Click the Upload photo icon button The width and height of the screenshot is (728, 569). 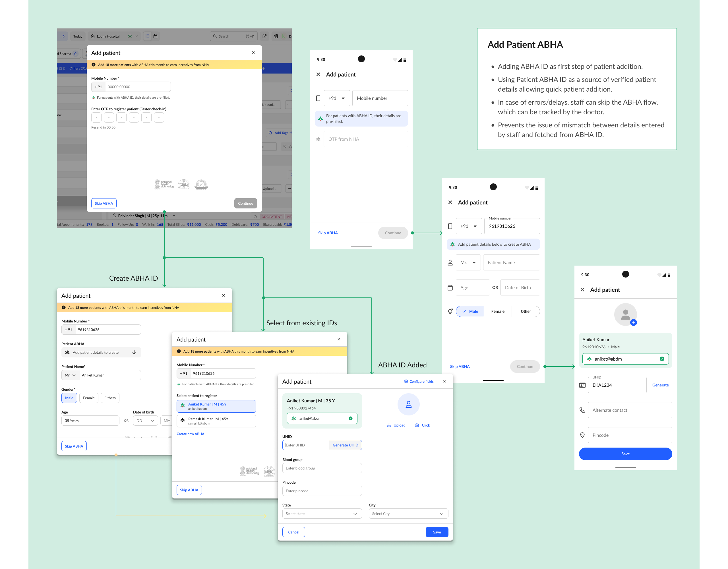pyautogui.click(x=396, y=425)
